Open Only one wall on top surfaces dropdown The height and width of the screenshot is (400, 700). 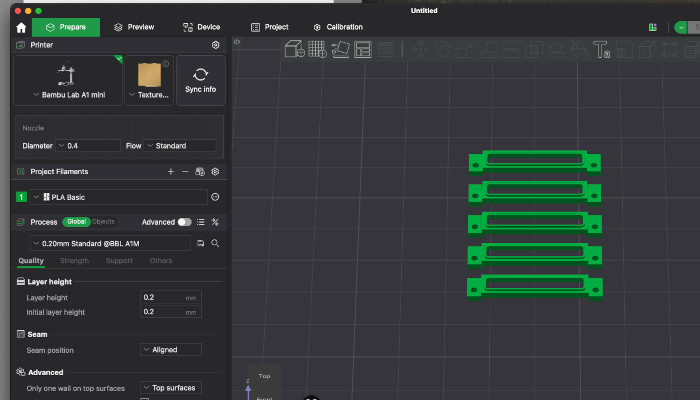click(171, 388)
